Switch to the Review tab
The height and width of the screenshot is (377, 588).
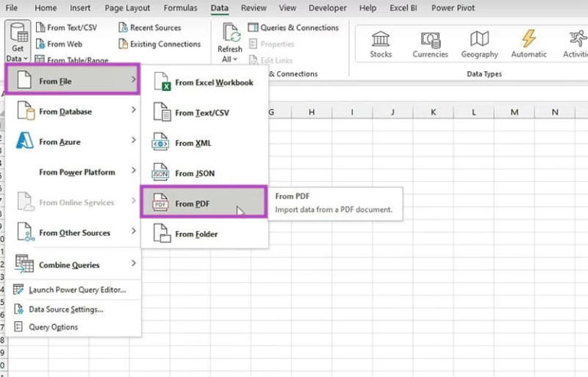coord(253,8)
